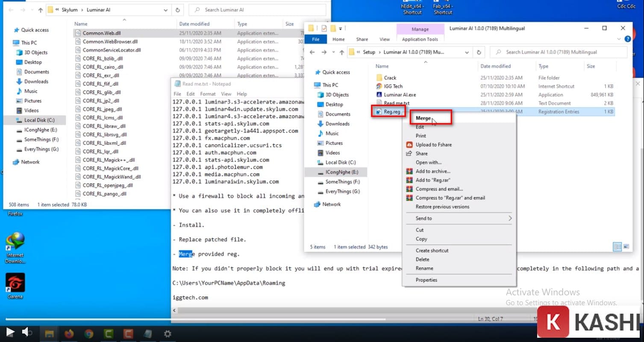The height and width of the screenshot is (342, 644).
Task: Select Network in front Explorer window sidebar
Action: click(332, 204)
